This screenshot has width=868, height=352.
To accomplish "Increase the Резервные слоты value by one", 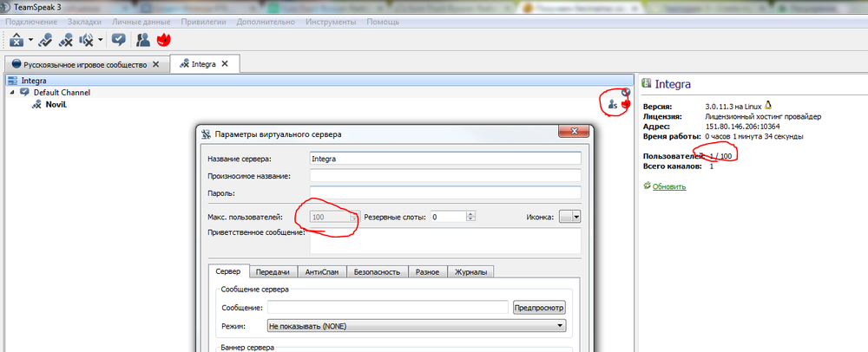I will click(471, 214).
